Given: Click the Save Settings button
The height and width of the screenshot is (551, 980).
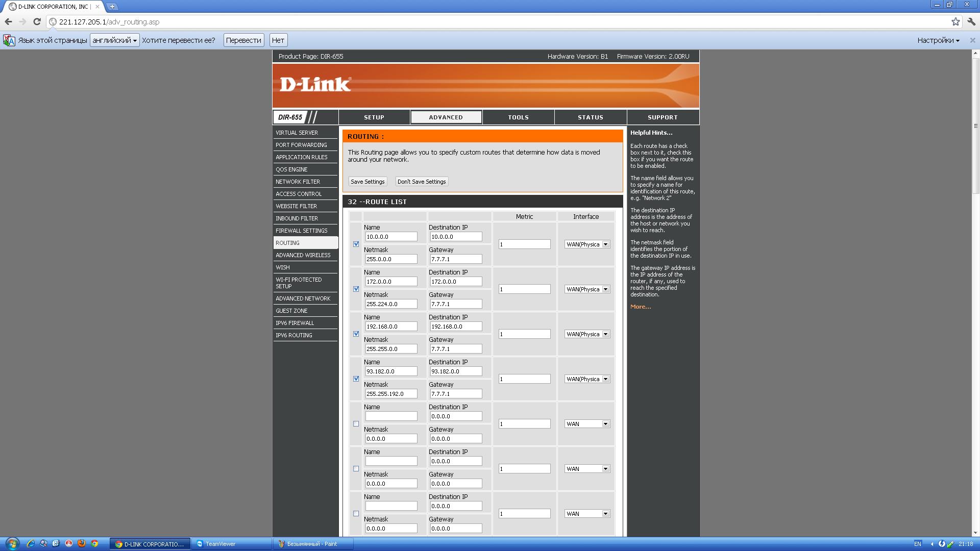Looking at the screenshot, I should point(367,182).
